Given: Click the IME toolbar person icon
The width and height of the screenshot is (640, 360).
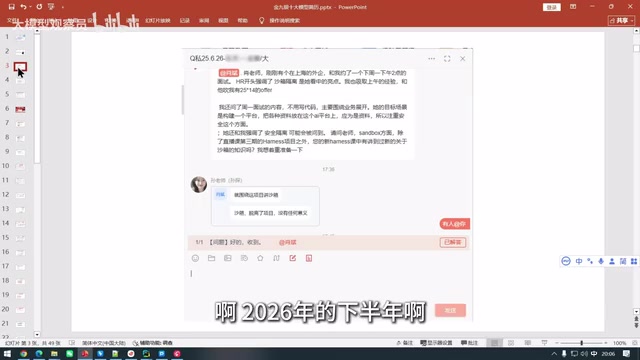Looking at the screenshot, I should [x=612, y=261].
